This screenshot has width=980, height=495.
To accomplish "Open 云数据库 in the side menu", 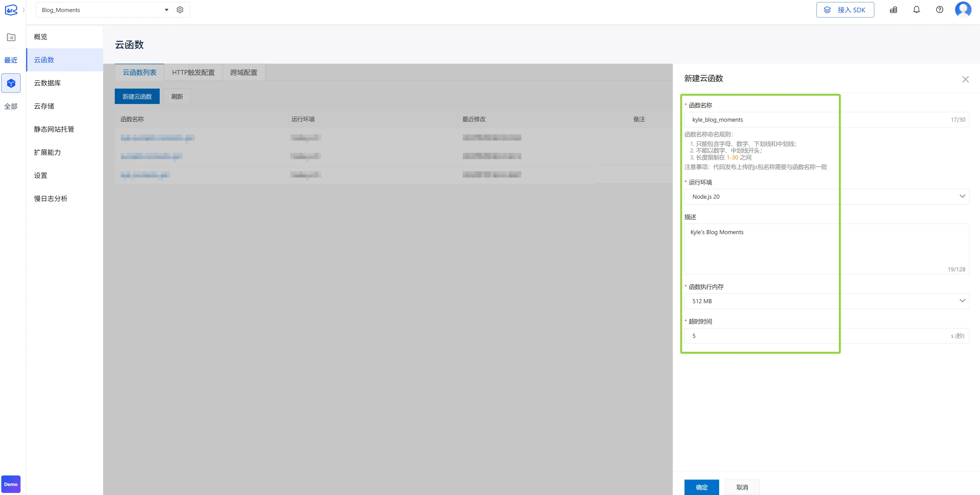I will (47, 83).
